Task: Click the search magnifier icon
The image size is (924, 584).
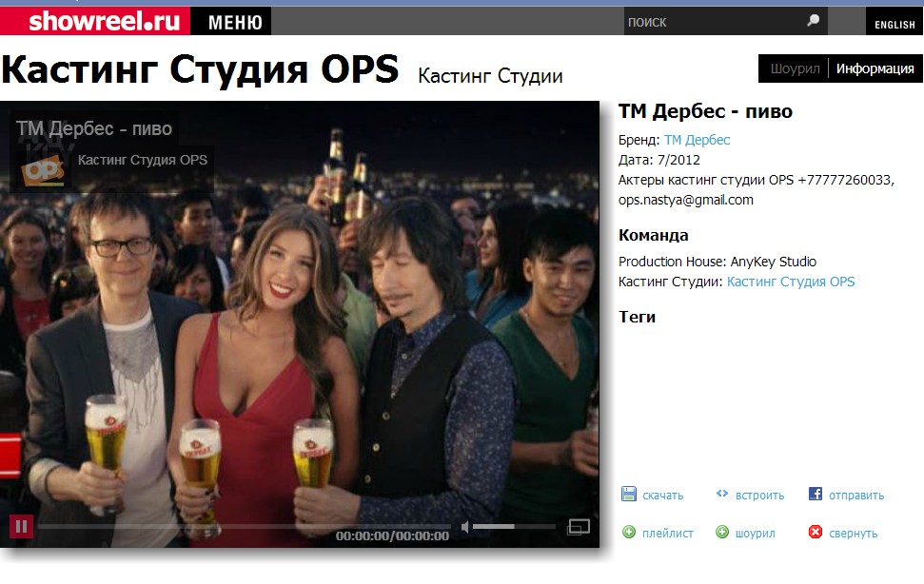Action: (x=814, y=21)
